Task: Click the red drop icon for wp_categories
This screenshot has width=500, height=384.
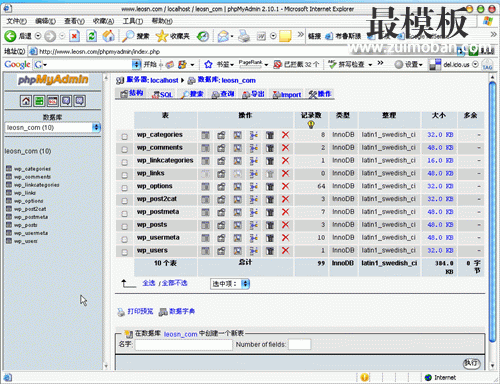Action: (x=285, y=135)
